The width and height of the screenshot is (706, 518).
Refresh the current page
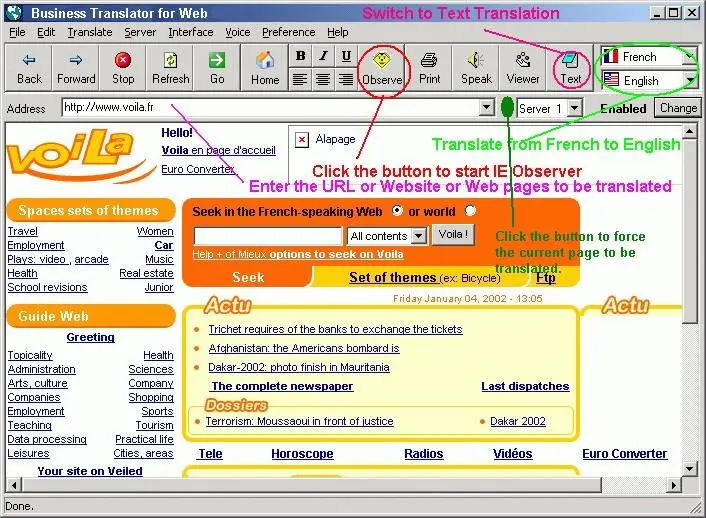coord(170,68)
